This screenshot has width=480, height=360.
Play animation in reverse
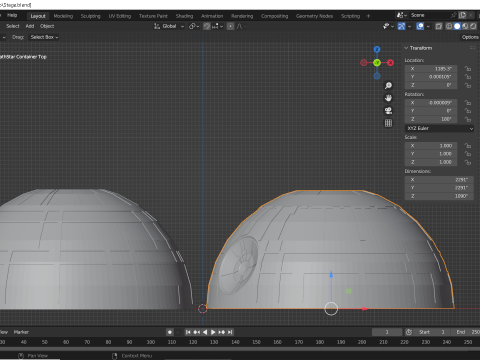coord(205,332)
